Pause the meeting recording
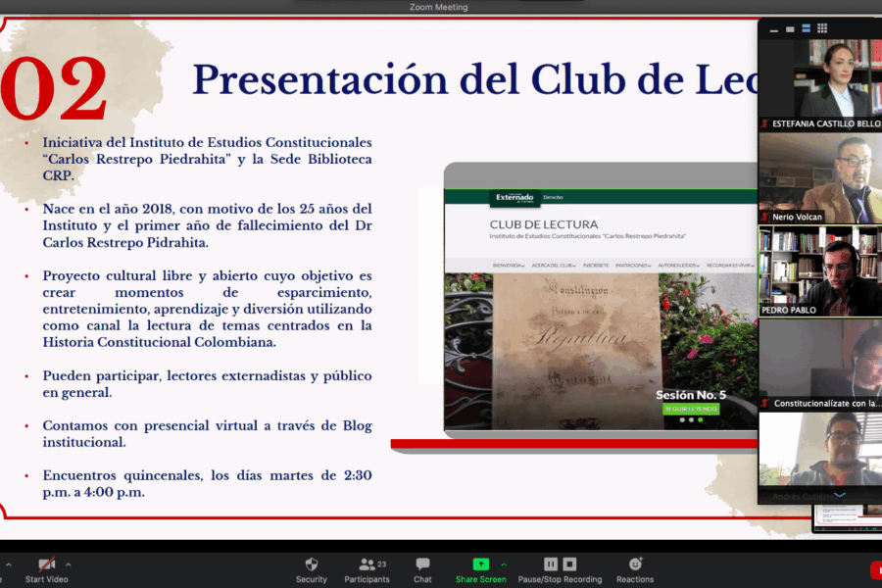882x588 pixels. (551, 564)
